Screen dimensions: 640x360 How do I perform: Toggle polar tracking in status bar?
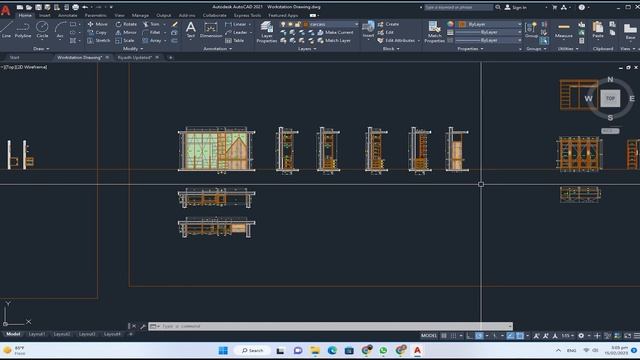tap(479, 336)
